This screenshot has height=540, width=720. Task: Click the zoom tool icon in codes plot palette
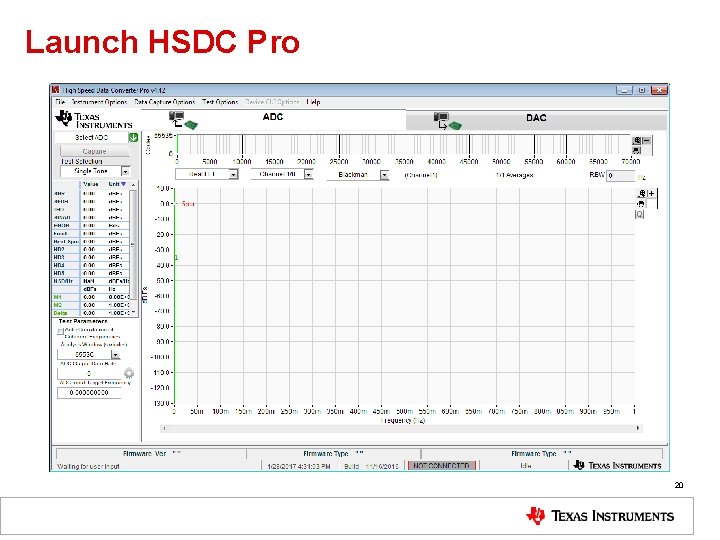[x=637, y=141]
